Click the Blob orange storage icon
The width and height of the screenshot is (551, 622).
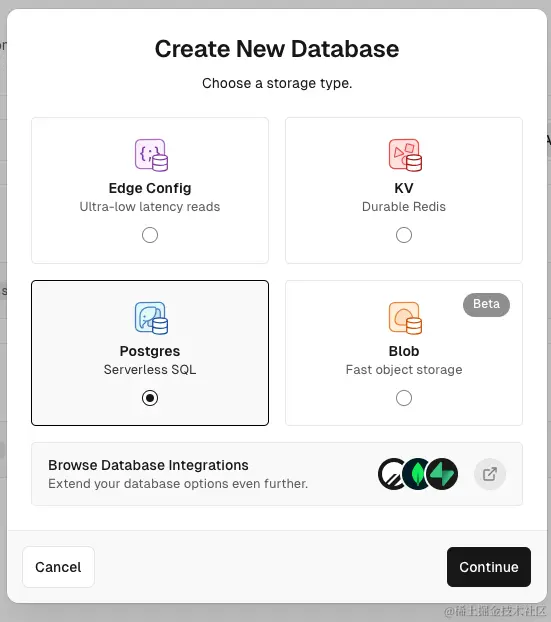click(x=405, y=318)
